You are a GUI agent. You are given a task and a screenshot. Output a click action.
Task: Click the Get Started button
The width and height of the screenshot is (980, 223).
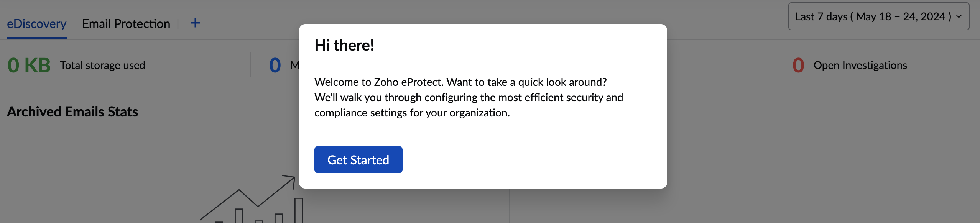(x=358, y=160)
